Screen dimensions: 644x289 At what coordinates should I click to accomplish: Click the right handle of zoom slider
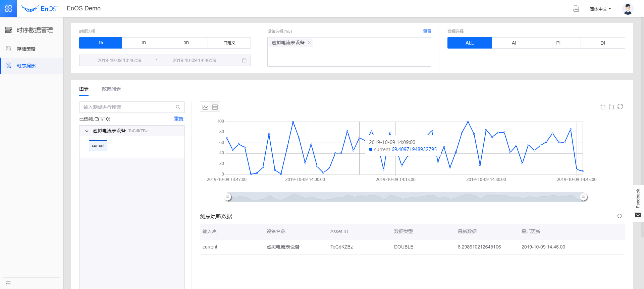pyautogui.click(x=584, y=197)
